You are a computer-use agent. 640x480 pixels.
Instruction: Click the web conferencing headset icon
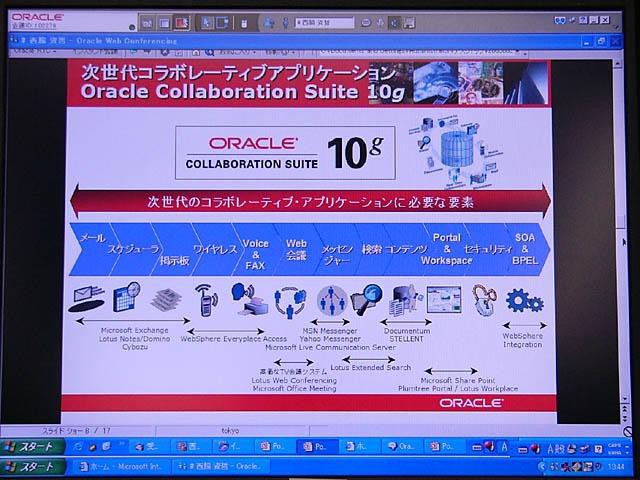click(289, 300)
